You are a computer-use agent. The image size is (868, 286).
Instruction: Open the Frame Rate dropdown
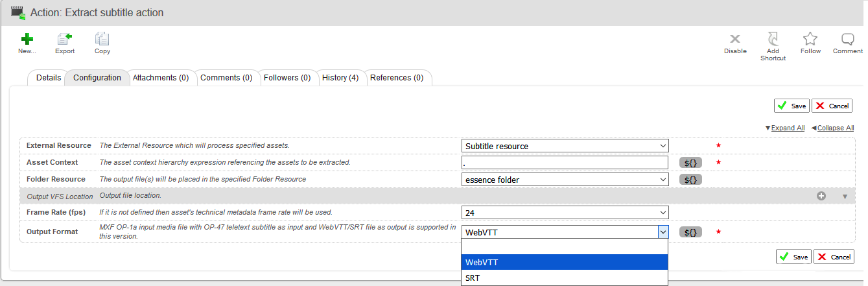pyautogui.click(x=565, y=213)
